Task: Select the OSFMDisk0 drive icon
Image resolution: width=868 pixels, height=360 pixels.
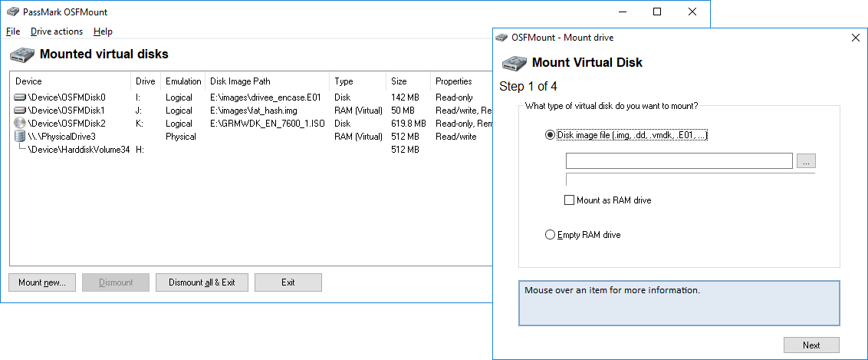Action: point(21,97)
